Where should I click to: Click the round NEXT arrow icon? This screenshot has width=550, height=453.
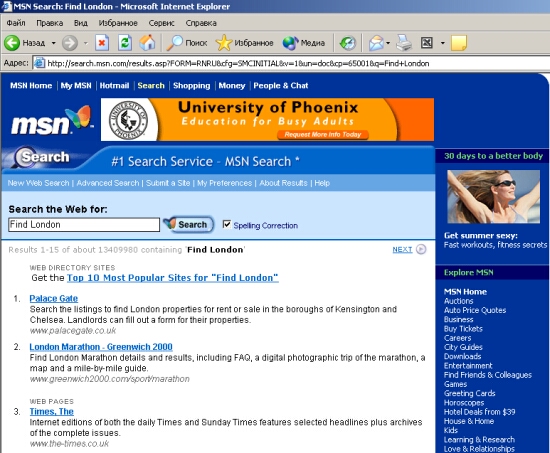tap(421, 249)
